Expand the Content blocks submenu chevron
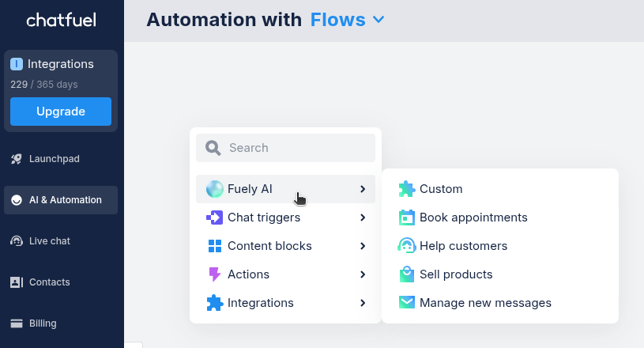644x348 pixels. pyautogui.click(x=363, y=246)
